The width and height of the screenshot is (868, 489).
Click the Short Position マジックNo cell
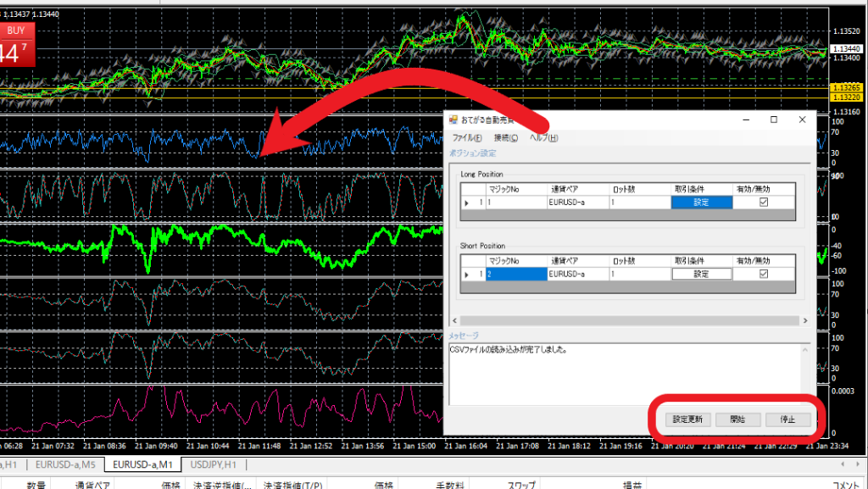pos(515,274)
